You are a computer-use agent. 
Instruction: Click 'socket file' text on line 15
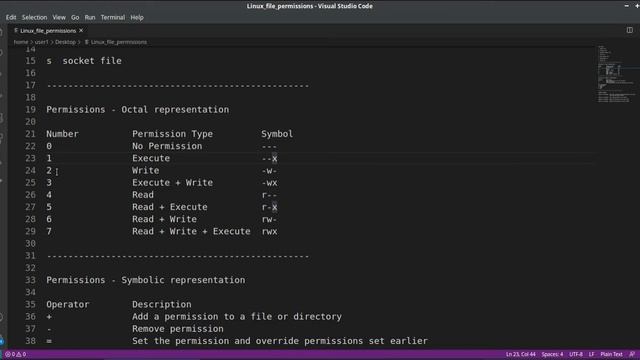(x=92, y=61)
